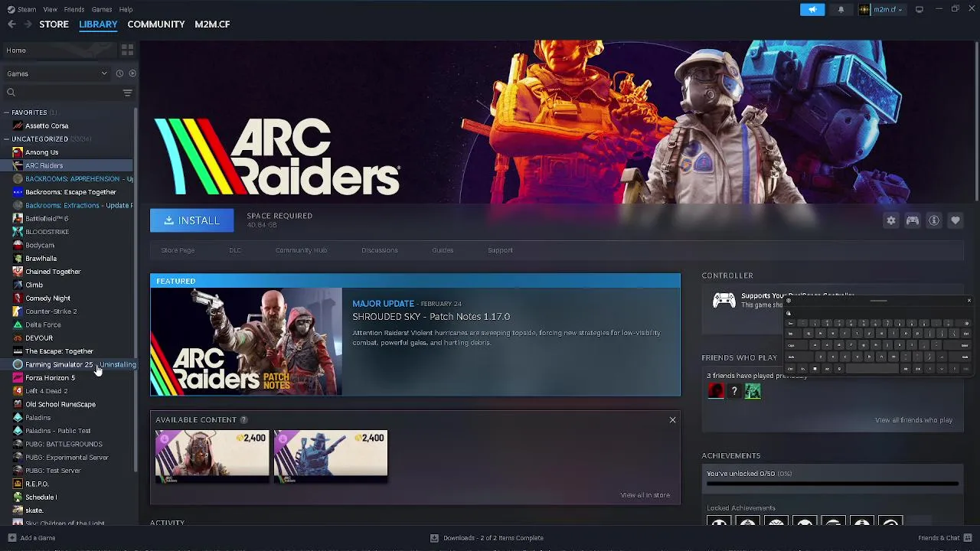
Task: Open Steam announcements megaphone button
Action: click(x=812, y=9)
